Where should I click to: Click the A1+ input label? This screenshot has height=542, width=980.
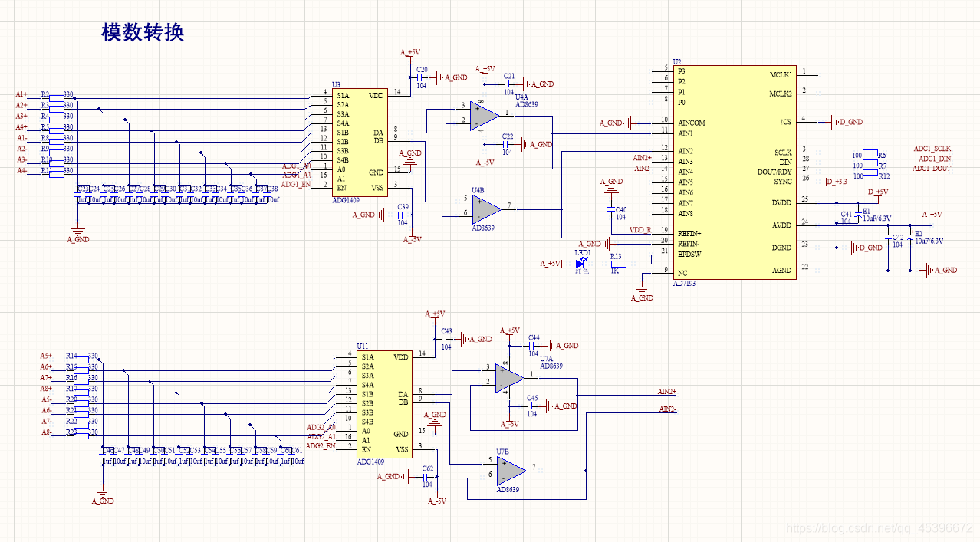pyautogui.click(x=21, y=94)
